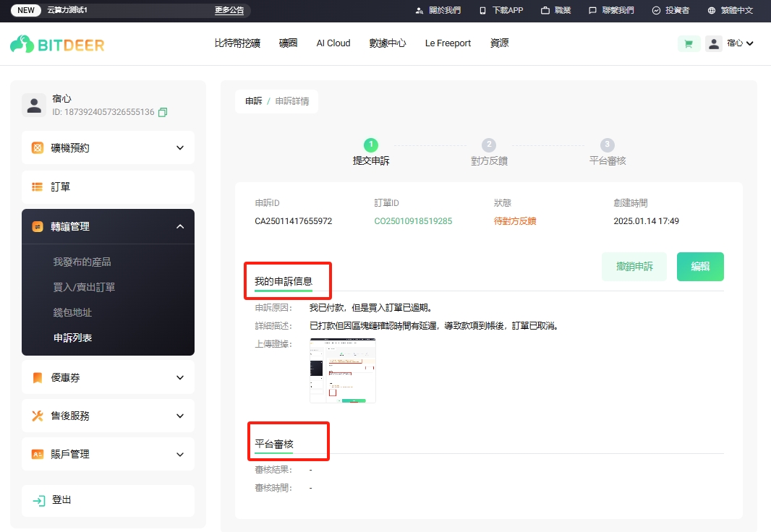The height and width of the screenshot is (532, 771).
Task: Open 數據中心 navigation menu
Action: click(x=388, y=43)
